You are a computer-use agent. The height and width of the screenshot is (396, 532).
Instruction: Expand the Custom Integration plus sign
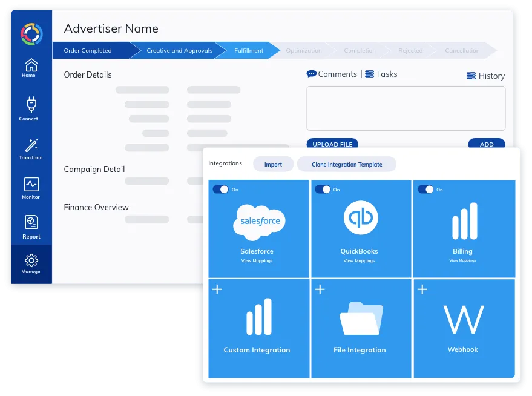[217, 289]
